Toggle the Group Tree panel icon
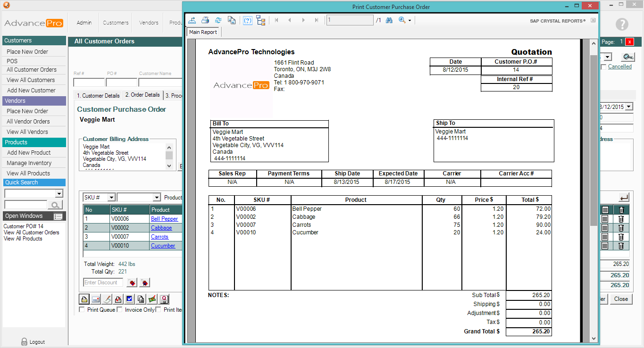 point(261,20)
